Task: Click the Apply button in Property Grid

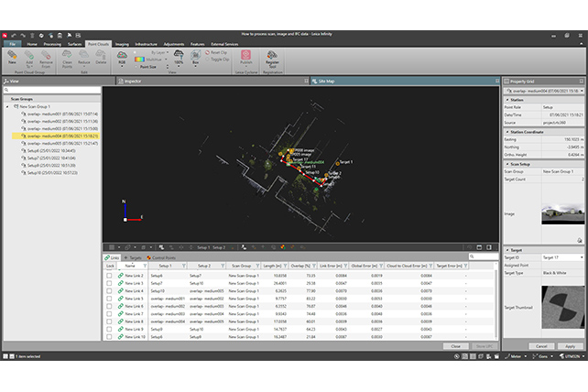Action: pos(569,346)
